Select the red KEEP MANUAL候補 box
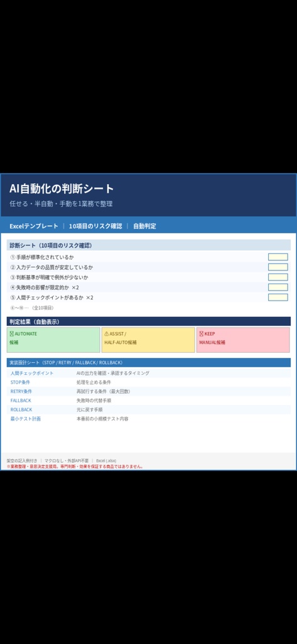The height and width of the screenshot is (644, 297). [x=243, y=340]
